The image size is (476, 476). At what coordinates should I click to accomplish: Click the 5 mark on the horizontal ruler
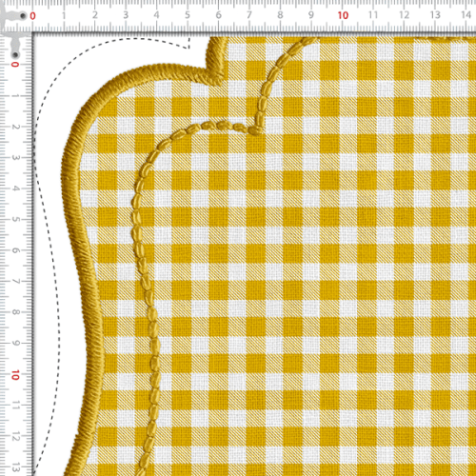pyautogui.click(x=188, y=15)
